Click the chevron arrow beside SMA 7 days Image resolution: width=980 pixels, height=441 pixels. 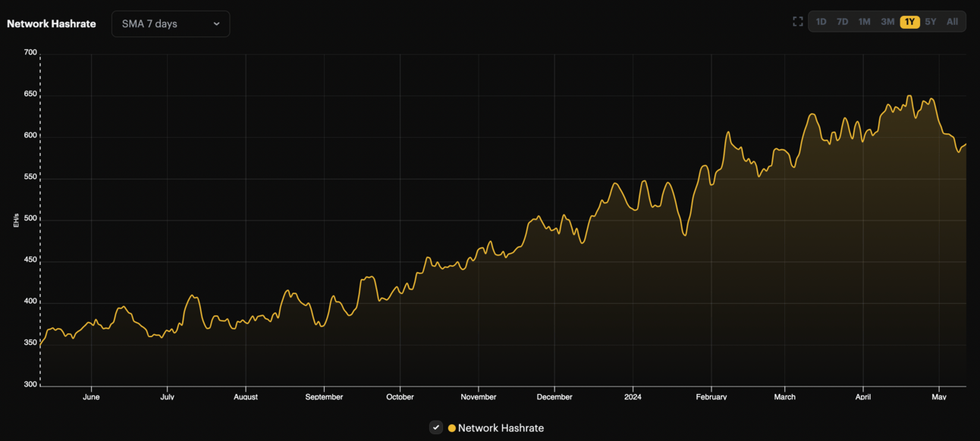coord(216,23)
